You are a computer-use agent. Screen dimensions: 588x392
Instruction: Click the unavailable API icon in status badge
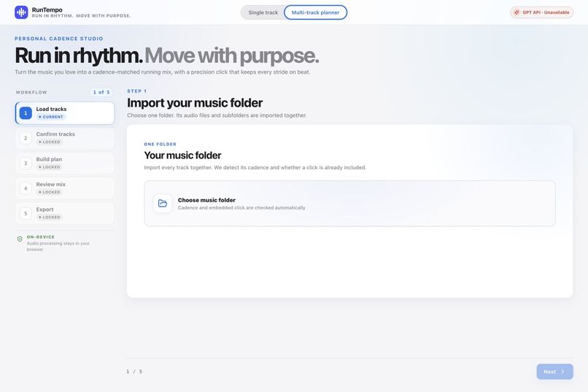point(517,12)
